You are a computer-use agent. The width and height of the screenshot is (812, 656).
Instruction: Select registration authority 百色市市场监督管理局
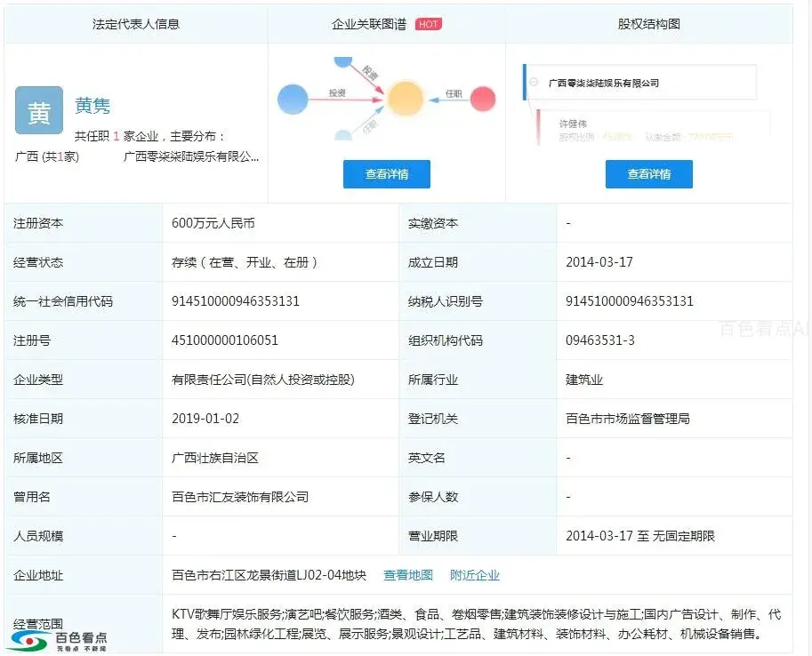coord(628,419)
